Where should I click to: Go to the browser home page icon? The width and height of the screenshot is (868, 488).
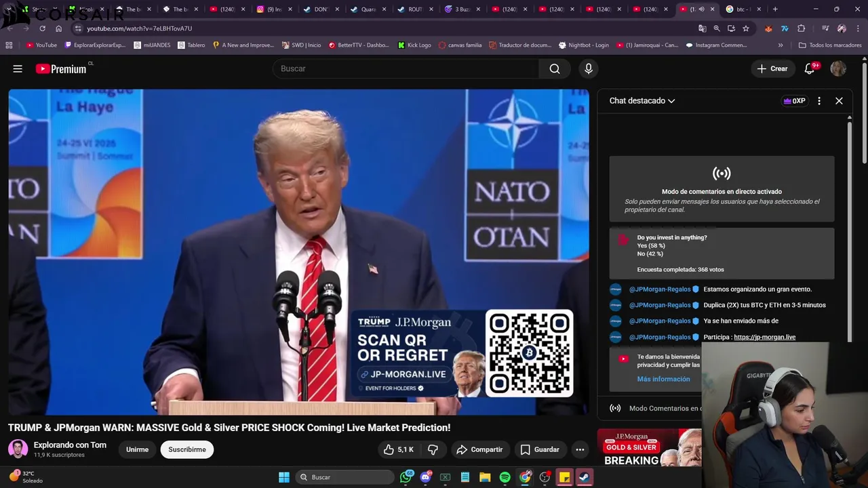[58, 28]
